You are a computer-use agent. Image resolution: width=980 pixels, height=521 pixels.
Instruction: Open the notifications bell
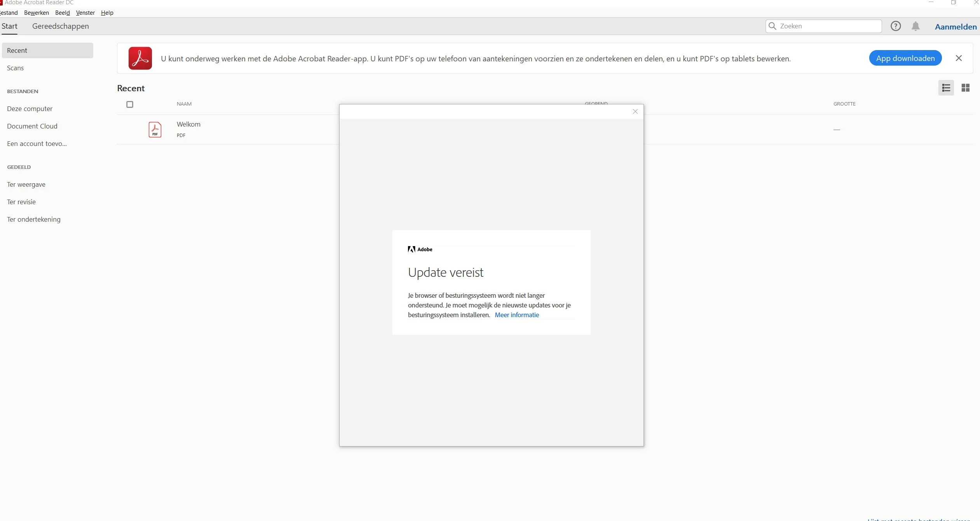(x=915, y=26)
